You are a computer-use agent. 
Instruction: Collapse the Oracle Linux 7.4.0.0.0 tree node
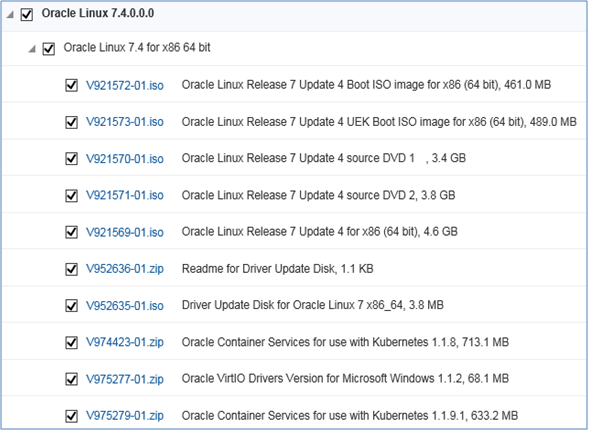point(10,15)
